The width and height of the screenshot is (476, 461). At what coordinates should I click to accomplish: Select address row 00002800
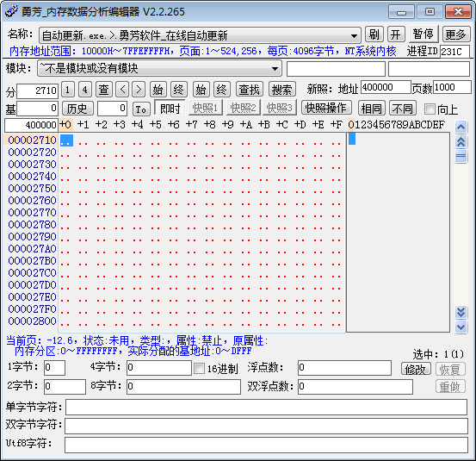point(32,321)
